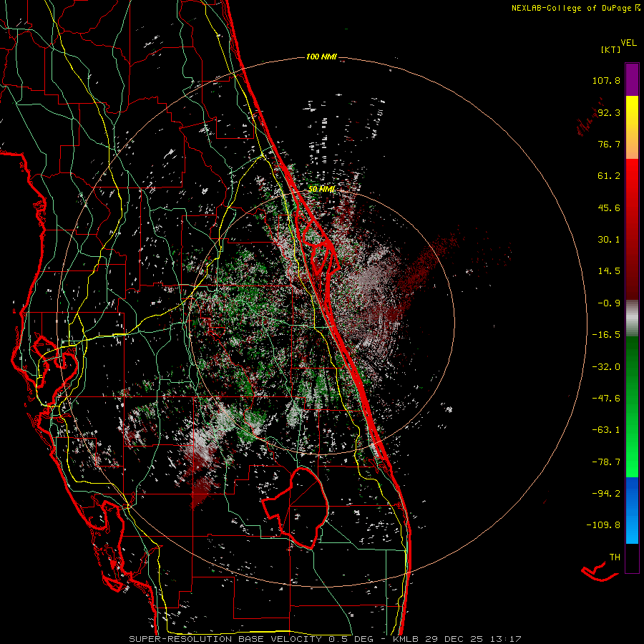The width and height of the screenshot is (644, 644).
Task: Click Lake Okeechobee's red outline on the map
Action: [296, 507]
